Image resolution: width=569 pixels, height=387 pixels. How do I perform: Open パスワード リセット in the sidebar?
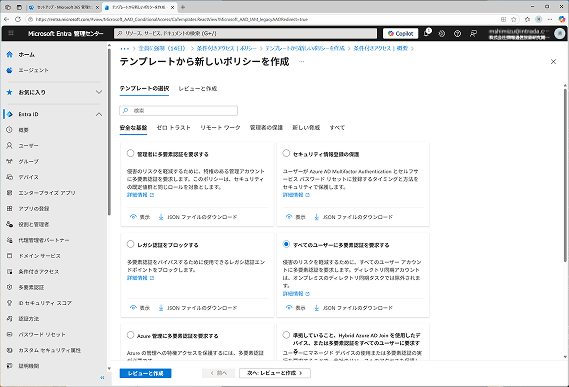(42, 334)
